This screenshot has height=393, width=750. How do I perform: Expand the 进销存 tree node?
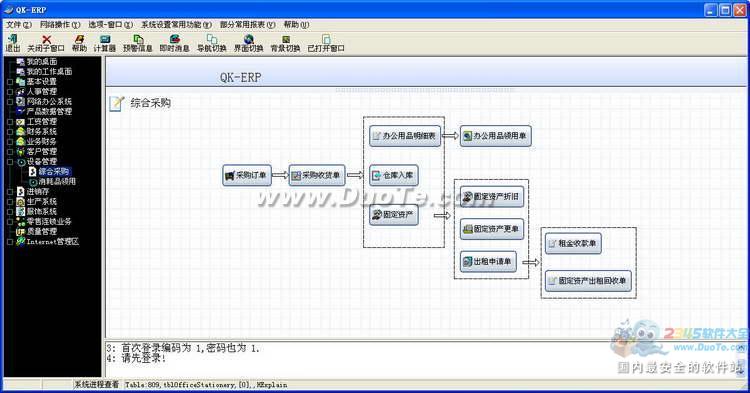pos(10,192)
